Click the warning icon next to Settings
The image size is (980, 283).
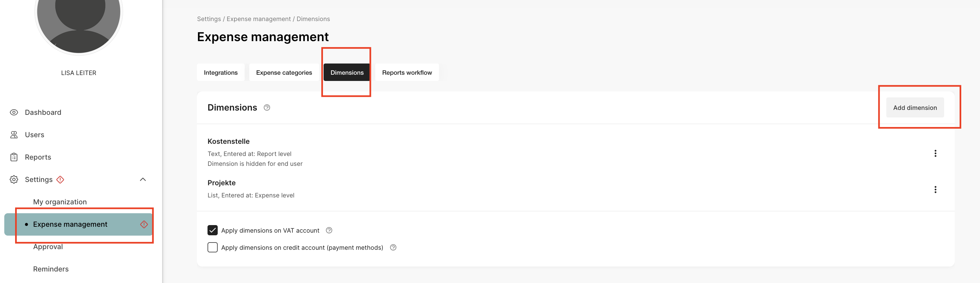pos(60,179)
